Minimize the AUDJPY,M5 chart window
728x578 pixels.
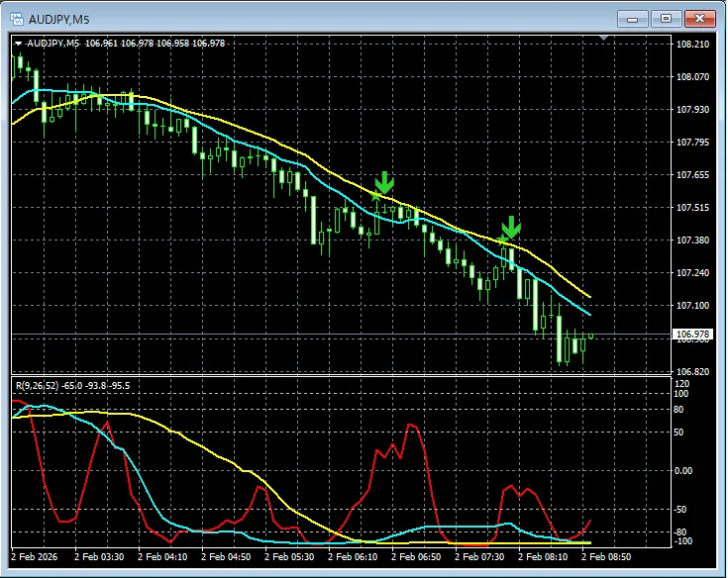point(632,19)
